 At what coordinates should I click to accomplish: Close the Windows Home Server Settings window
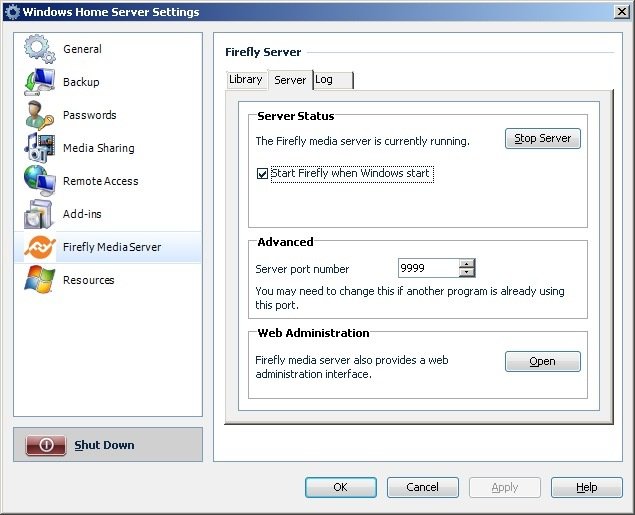(x=622, y=11)
